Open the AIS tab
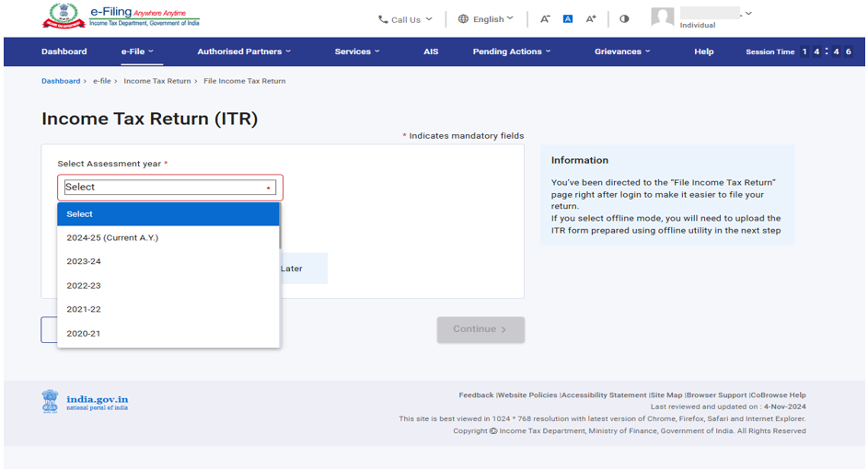Image resolution: width=868 pixels, height=469 pixels. pos(431,51)
